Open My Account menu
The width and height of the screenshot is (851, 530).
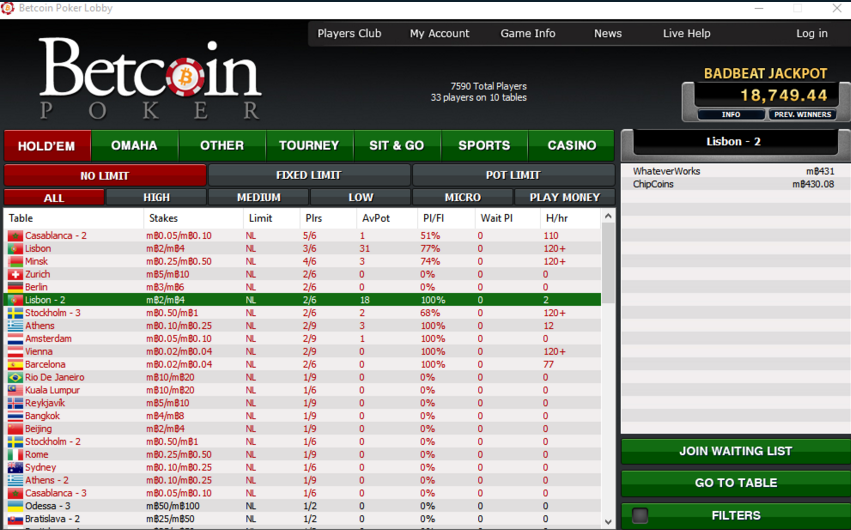coord(440,34)
